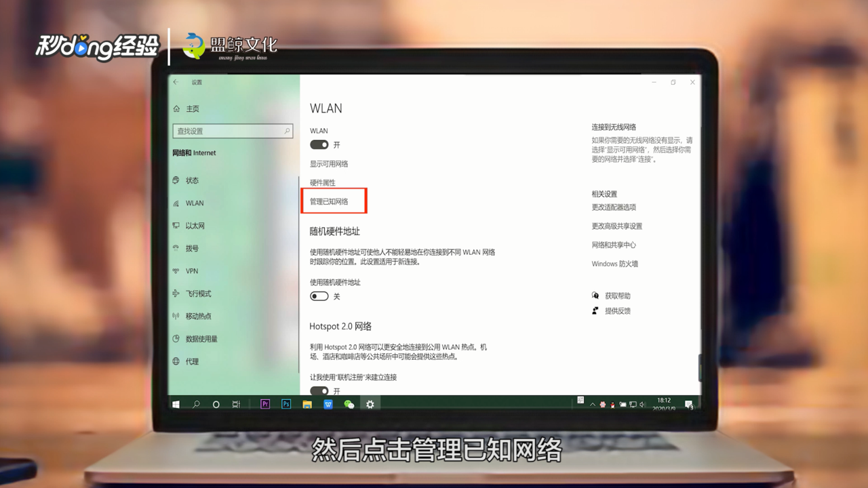Click 获取帮助 get help link

pyautogui.click(x=618, y=296)
